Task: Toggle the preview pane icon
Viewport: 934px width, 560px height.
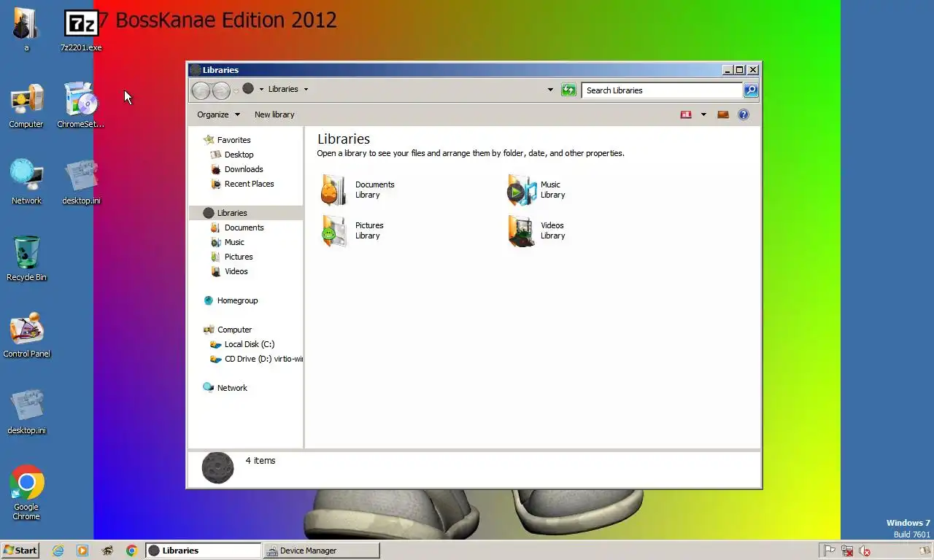Action: coord(723,114)
